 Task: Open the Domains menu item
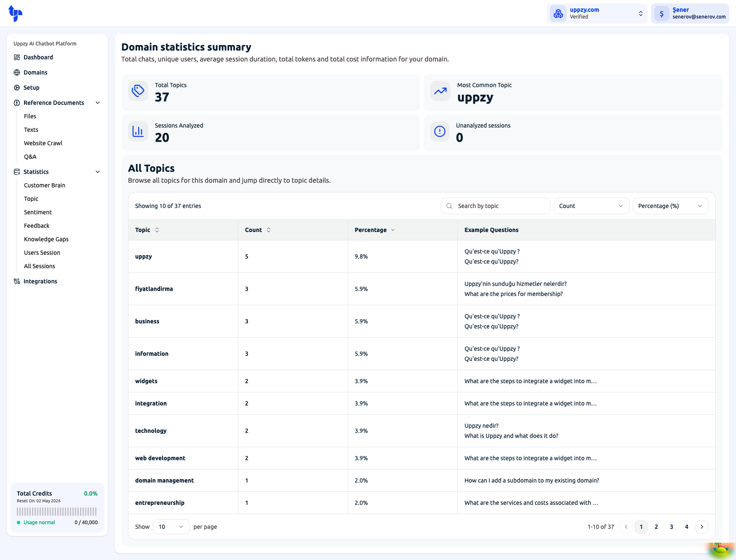coord(57,72)
